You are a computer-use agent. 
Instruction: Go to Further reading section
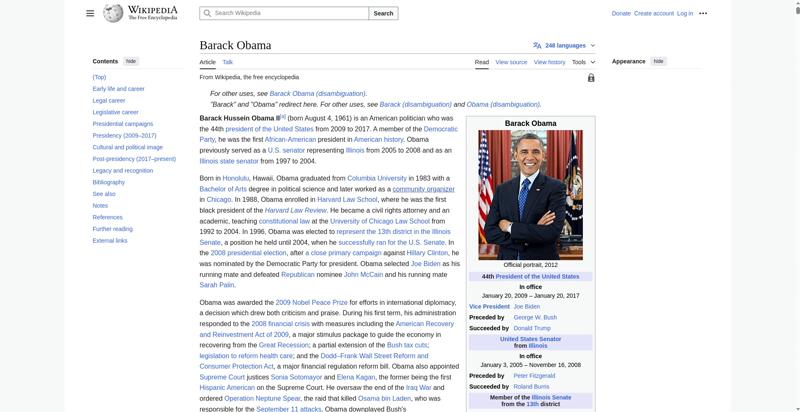[x=112, y=229]
